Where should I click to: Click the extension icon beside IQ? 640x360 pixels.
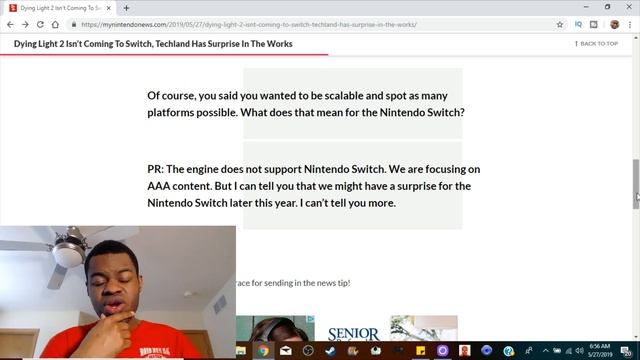tap(593, 24)
